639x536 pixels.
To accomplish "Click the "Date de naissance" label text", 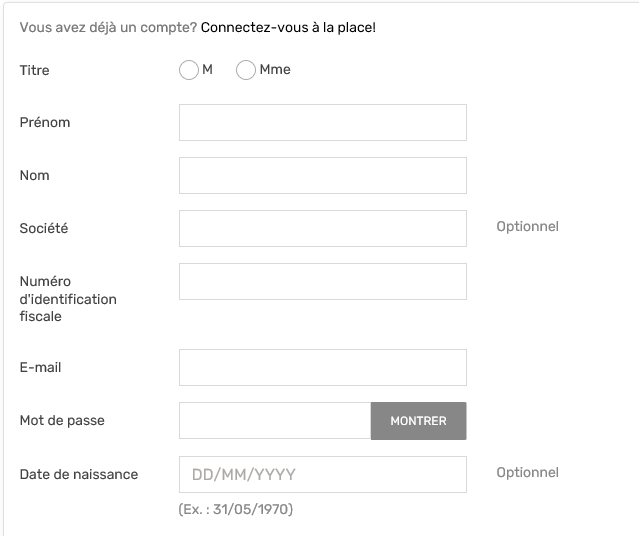I will 79,474.
